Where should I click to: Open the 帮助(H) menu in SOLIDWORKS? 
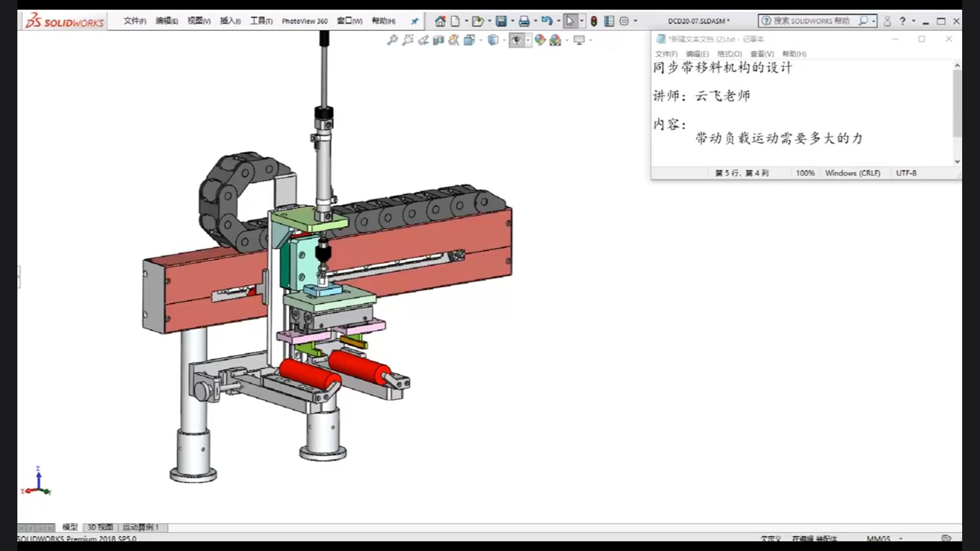click(x=383, y=21)
